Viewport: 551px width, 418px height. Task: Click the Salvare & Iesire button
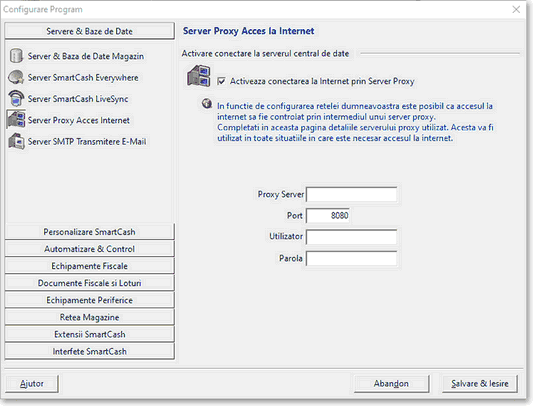(480, 384)
